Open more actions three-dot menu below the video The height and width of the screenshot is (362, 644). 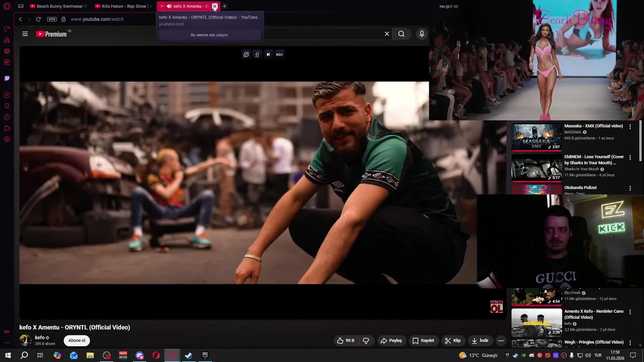coord(501,340)
